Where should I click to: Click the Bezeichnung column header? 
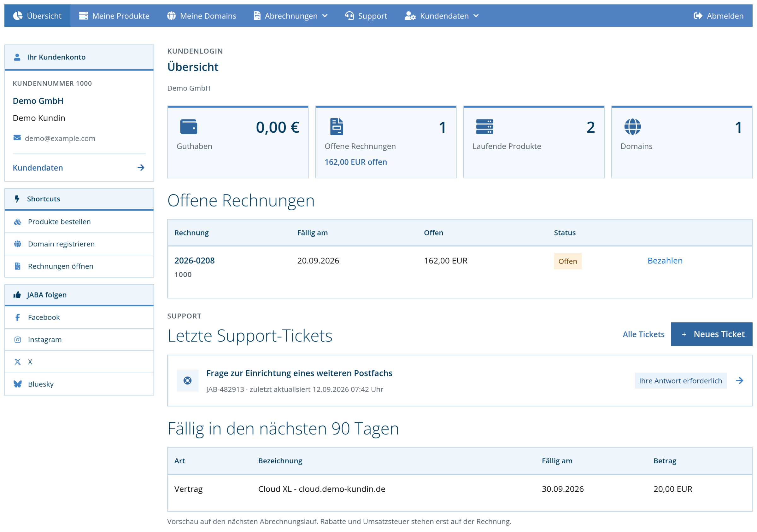tap(280, 461)
